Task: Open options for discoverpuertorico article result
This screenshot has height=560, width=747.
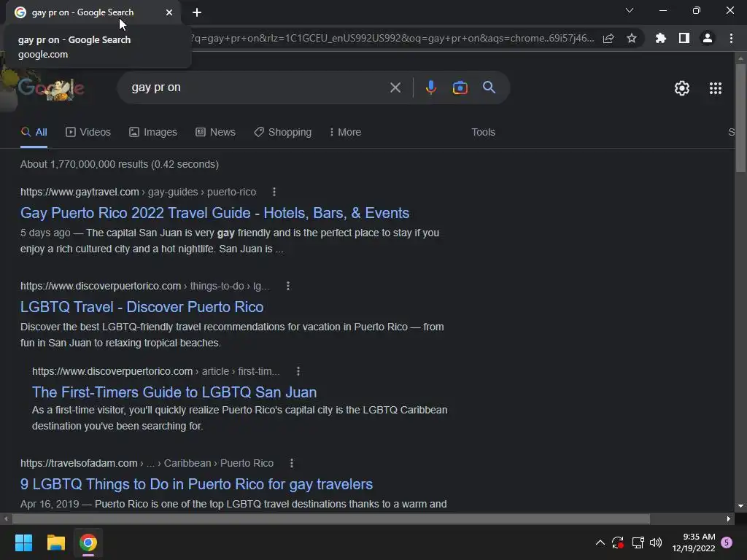Action: pyautogui.click(x=298, y=371)
